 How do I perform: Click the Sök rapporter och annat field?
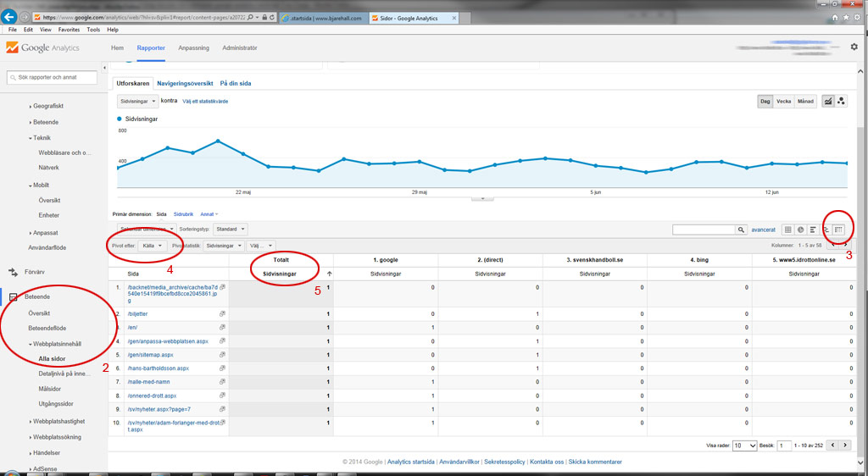[x=52, y=77]
